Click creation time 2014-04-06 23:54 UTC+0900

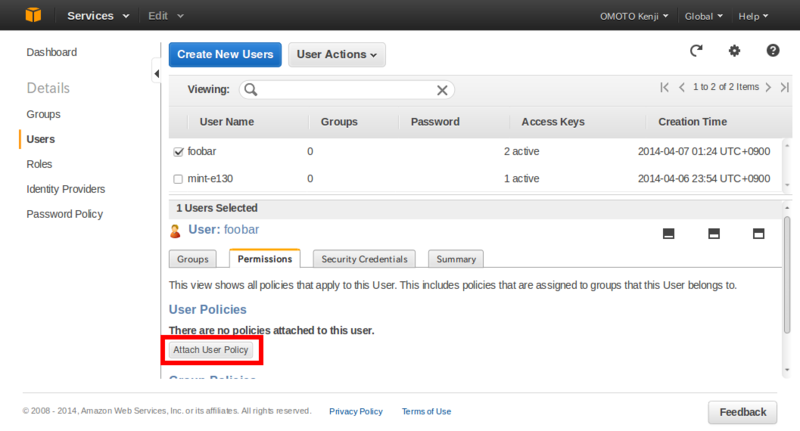click(x=704, y=179)
